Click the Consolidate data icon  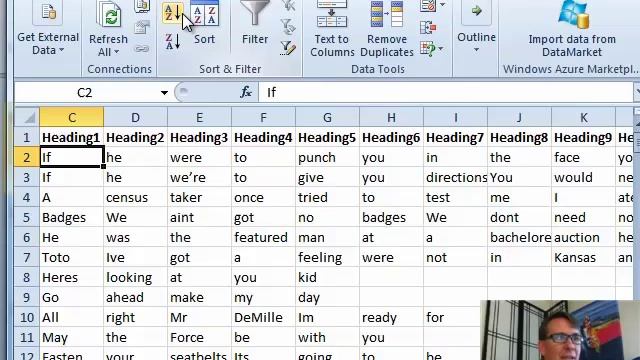coord(428,28)
